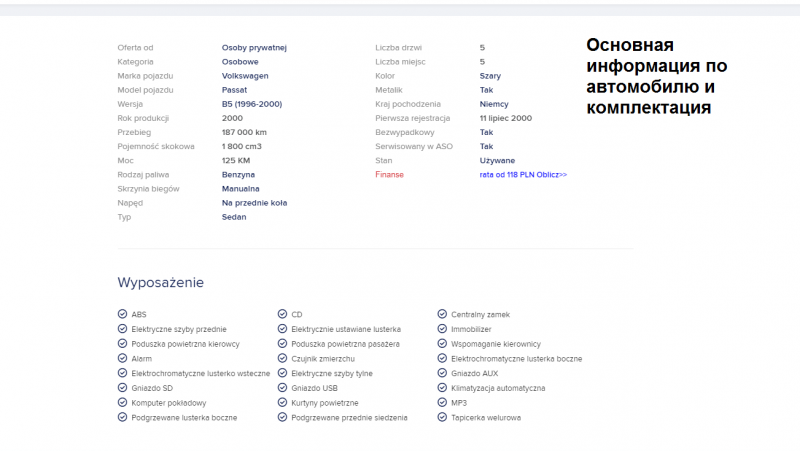Click the checkmark icon next to CD
800x451 pixels.
[282, 314]
